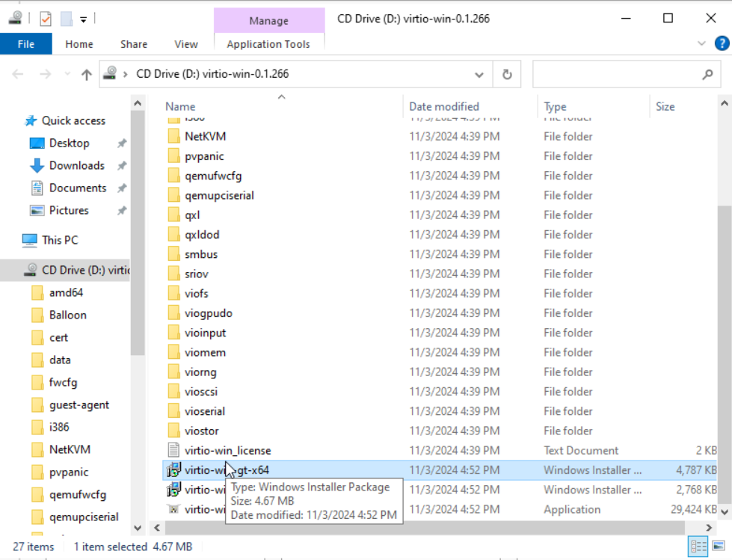Image resolution: width=732 pixels, height=560 pixels.
Task: Select This PC in navigation pane
Action: [x=60, y=240]
